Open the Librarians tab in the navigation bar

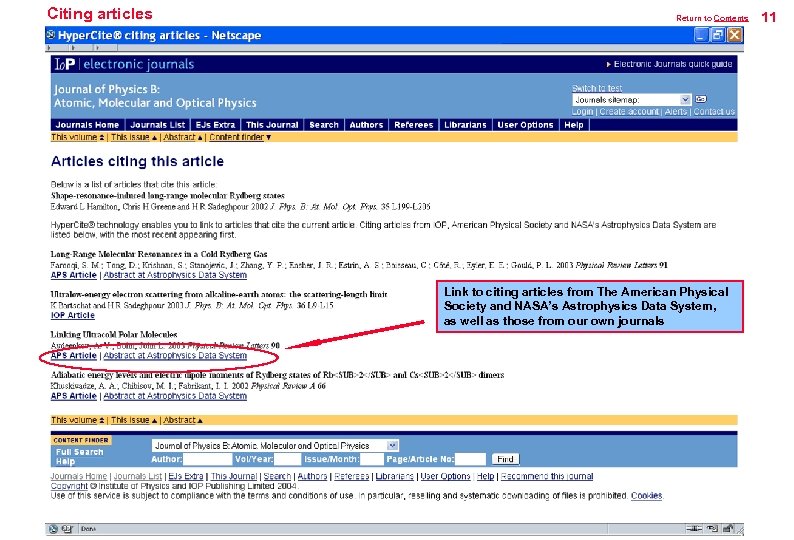click(465, 125)
